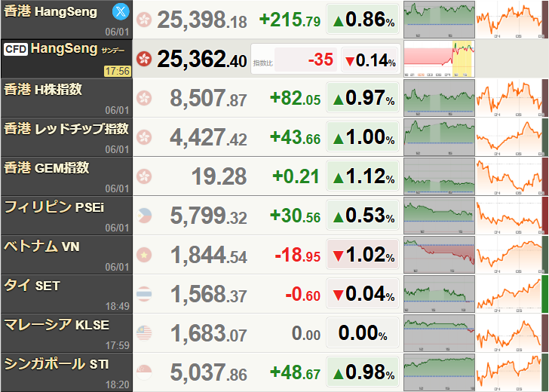Open the フィリピン PSEi label
Screen dimensions: 549x392
pos(54,207)
